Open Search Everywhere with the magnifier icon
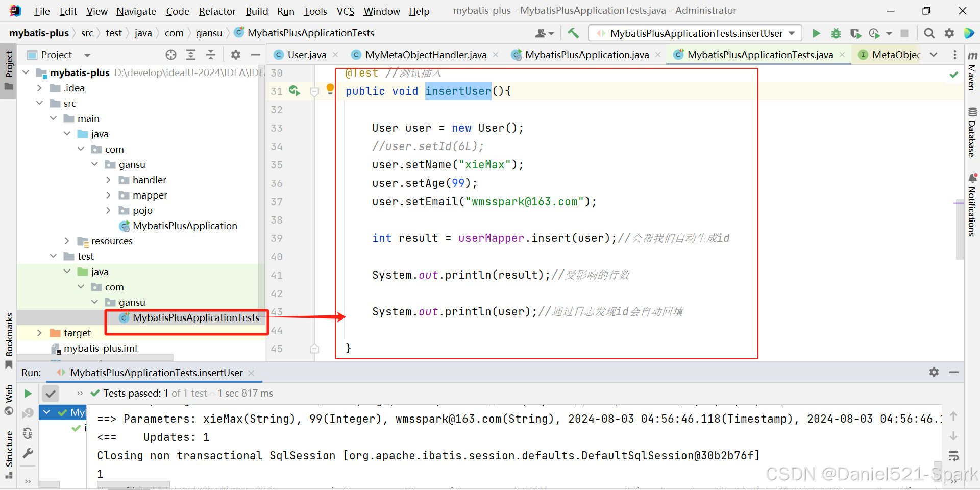Viewport: 980px width, 490px height. (x=929, y=33)
